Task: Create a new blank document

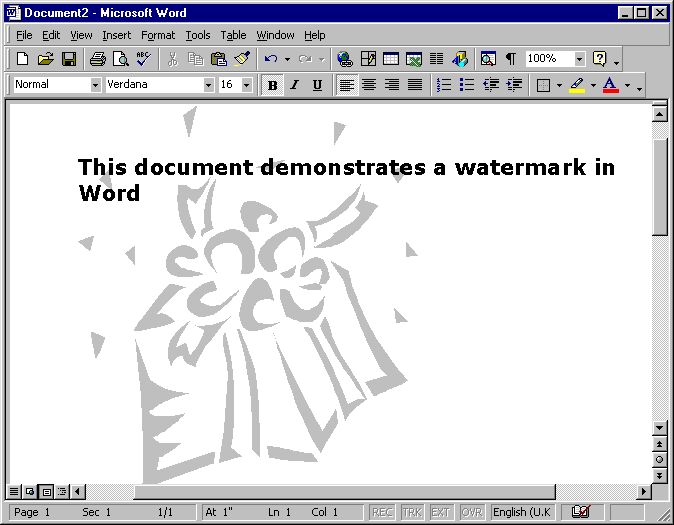Action: point(22,58)
